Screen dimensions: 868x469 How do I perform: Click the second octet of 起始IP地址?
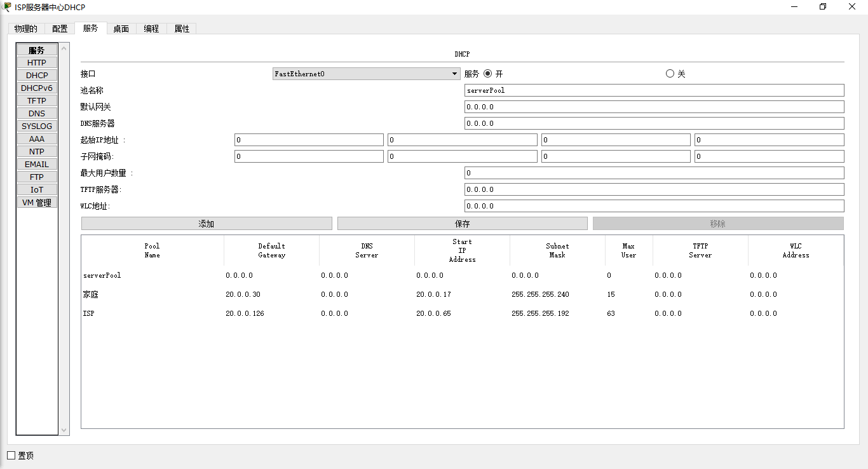tap(463, 140)
